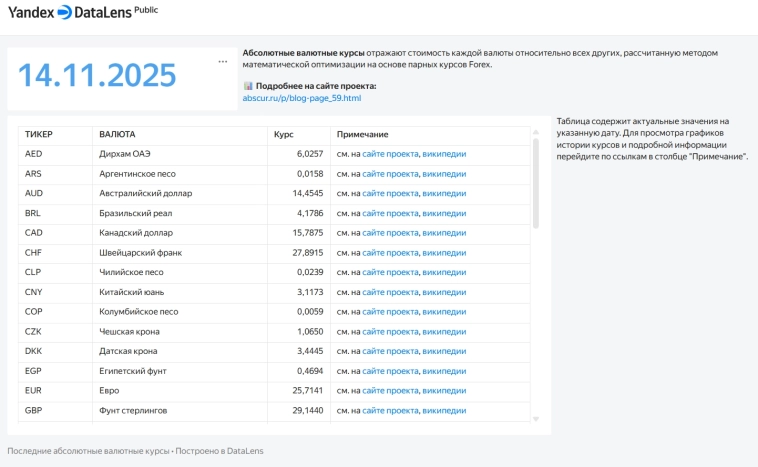Open википедии link in DKK row
The width and height of the screenshot is (758, 467).
(x=444, y=351)
